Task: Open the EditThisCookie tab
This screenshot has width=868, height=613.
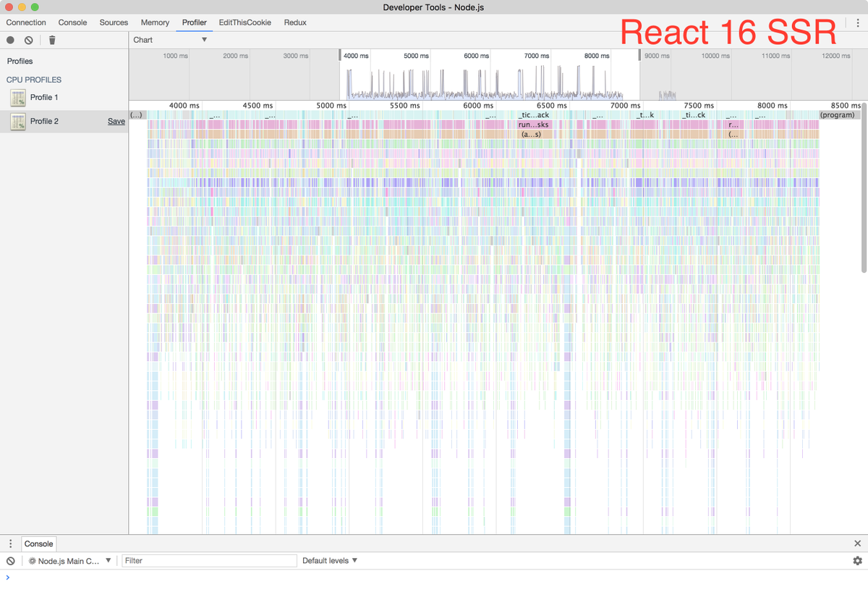Action: (x=245, y=22)
